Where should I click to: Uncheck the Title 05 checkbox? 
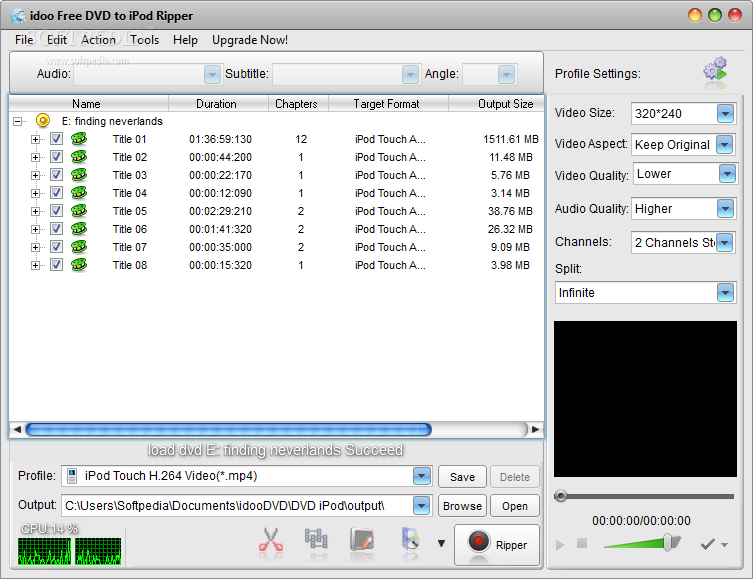[x=56, y=211]
